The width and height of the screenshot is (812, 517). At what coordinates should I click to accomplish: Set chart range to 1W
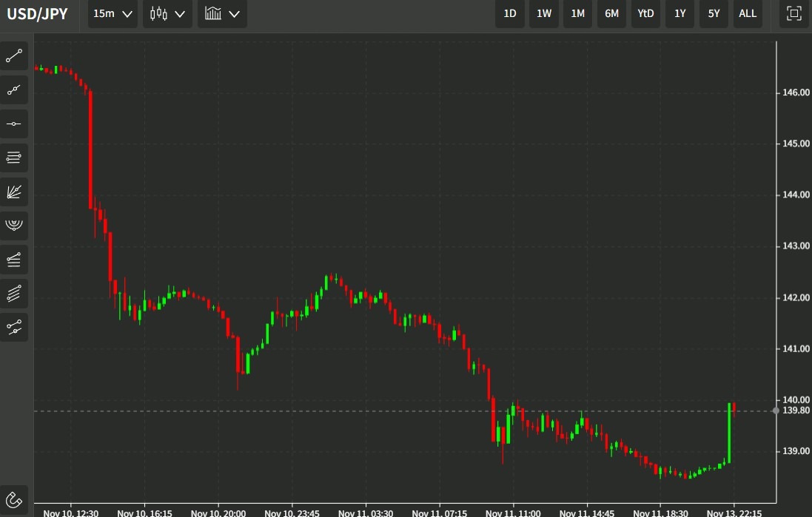(x=544, y=13)
